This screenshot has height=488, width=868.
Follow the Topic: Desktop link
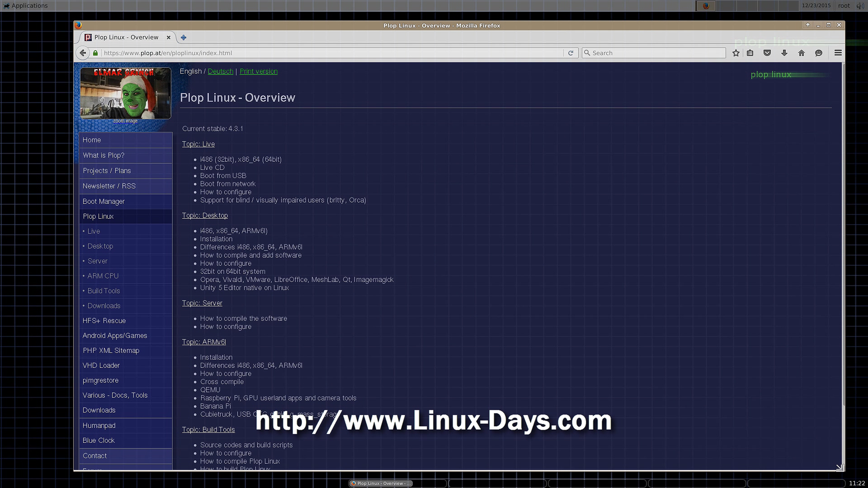tap(205, 216)
